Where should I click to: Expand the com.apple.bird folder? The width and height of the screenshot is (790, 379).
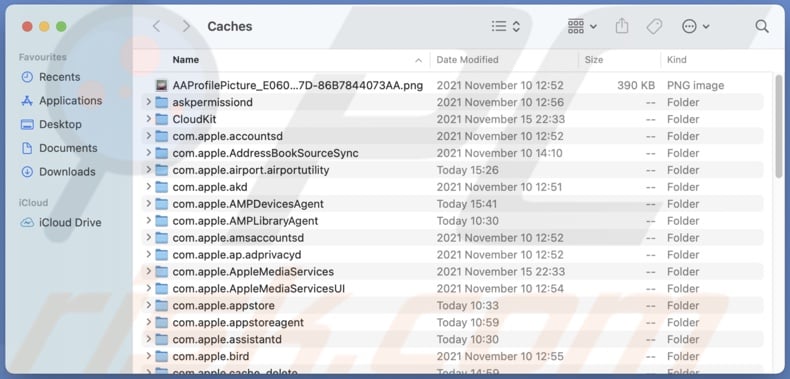(x=148, y=356)
